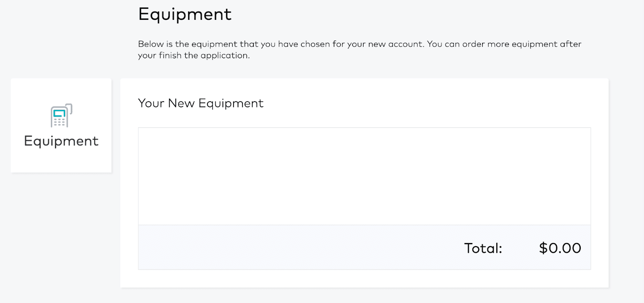Click the text 'your finish the application.'
Image resolution: width=644 pixels, height=303 pixels.
click(x=194, y=56)
